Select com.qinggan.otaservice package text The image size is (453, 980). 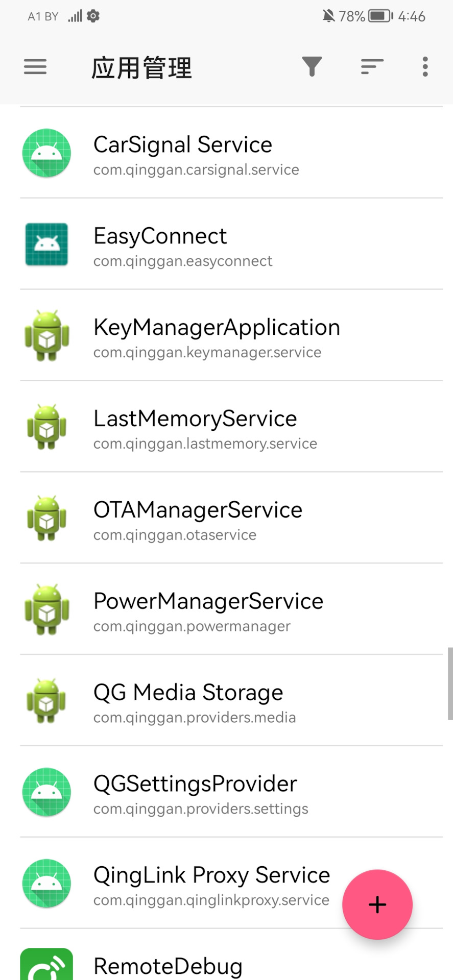pyautogui.click(x=175, y=535)
